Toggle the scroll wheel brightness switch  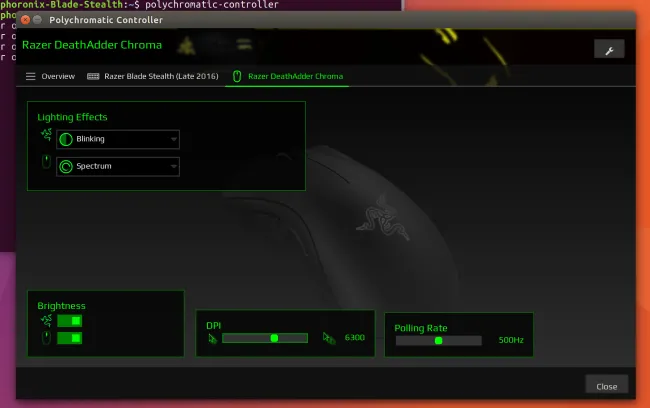pyautogui.click(x=70, y=338)
